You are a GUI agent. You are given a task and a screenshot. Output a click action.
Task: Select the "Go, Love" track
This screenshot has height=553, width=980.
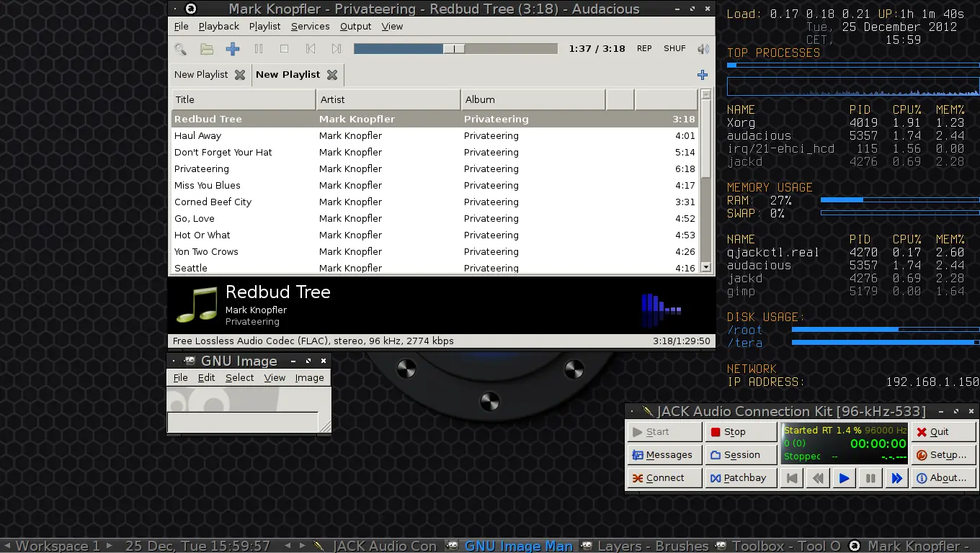[435, 218]
